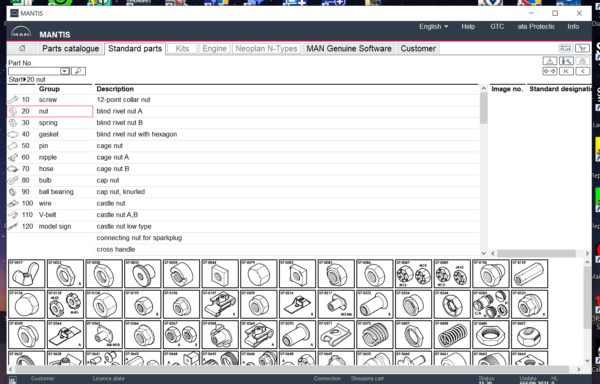Open the Help menu

point(468,26)
